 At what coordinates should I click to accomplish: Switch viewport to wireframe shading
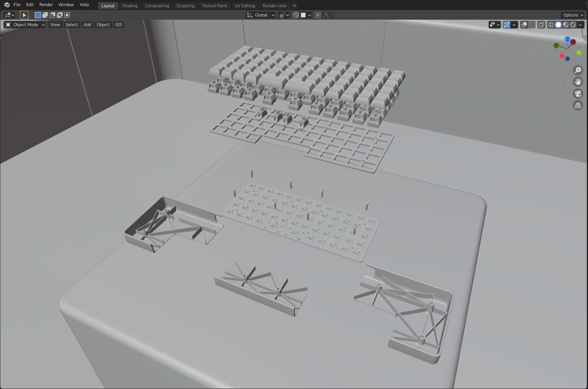click(x=551, y=25)
